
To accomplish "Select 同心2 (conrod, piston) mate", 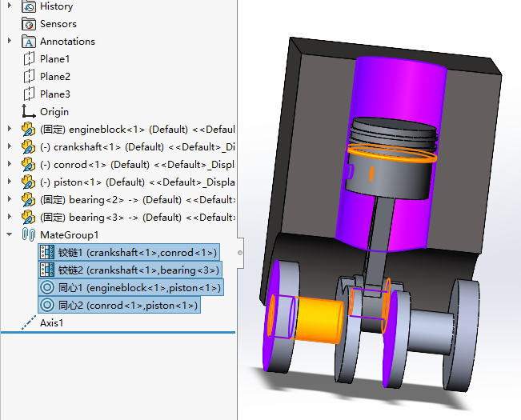I will coord(127,306).
